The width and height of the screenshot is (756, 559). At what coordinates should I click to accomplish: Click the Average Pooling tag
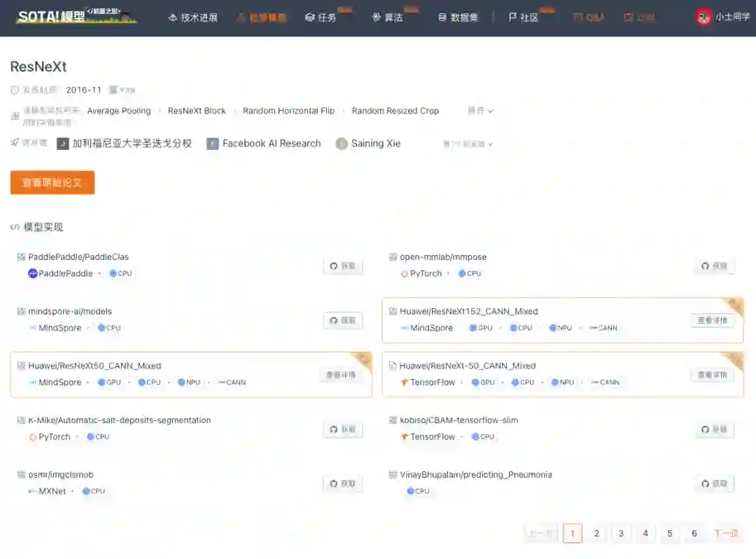pyautogui.click(x=118, y=111)
